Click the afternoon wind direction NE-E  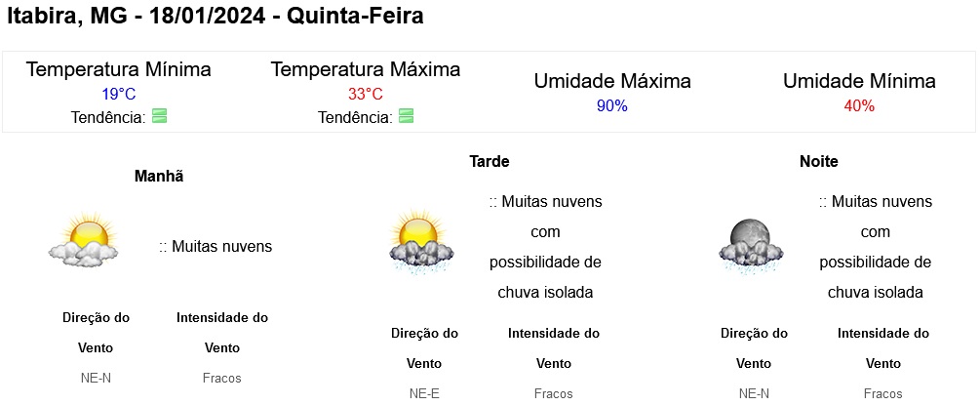(x=424, y=393)
